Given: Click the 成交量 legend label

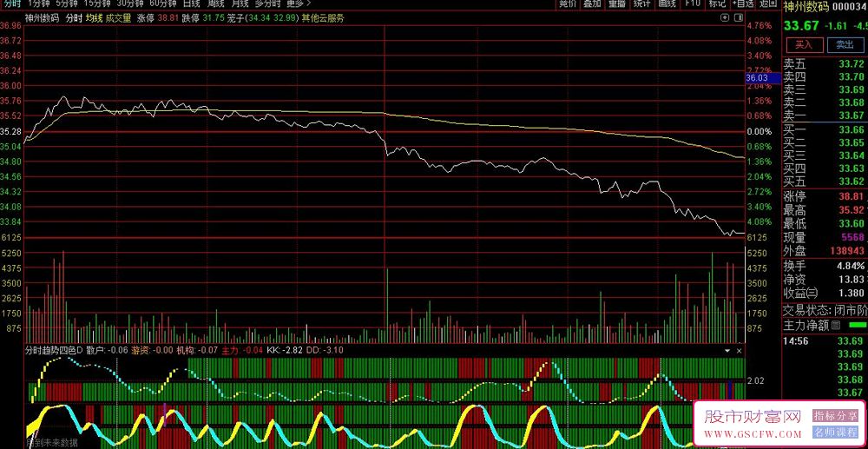Looking at the screenshot, I should [x=118, y=17].
